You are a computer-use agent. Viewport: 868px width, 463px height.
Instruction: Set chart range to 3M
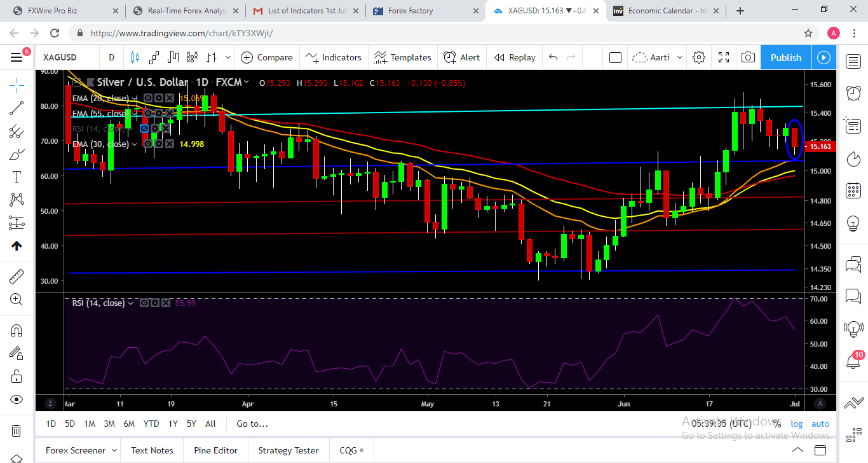pyautogui.click(x=109, y=424)
